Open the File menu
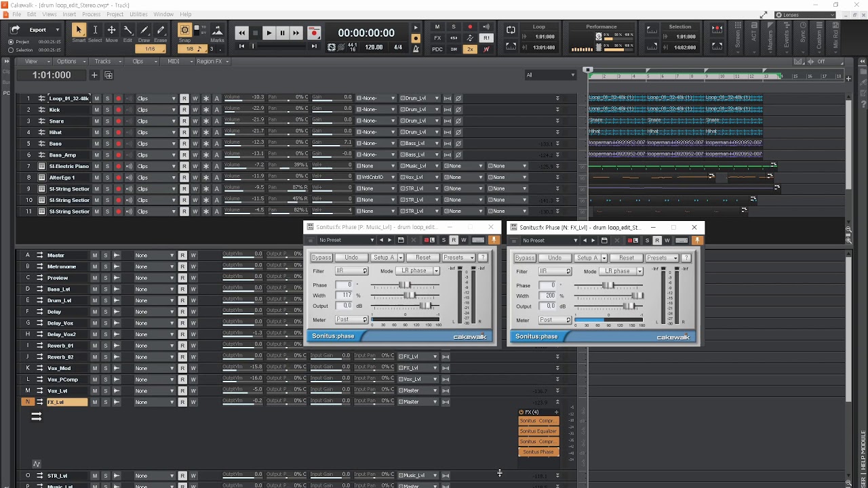Viewport: 868px width, 488px height. (16, 14)
